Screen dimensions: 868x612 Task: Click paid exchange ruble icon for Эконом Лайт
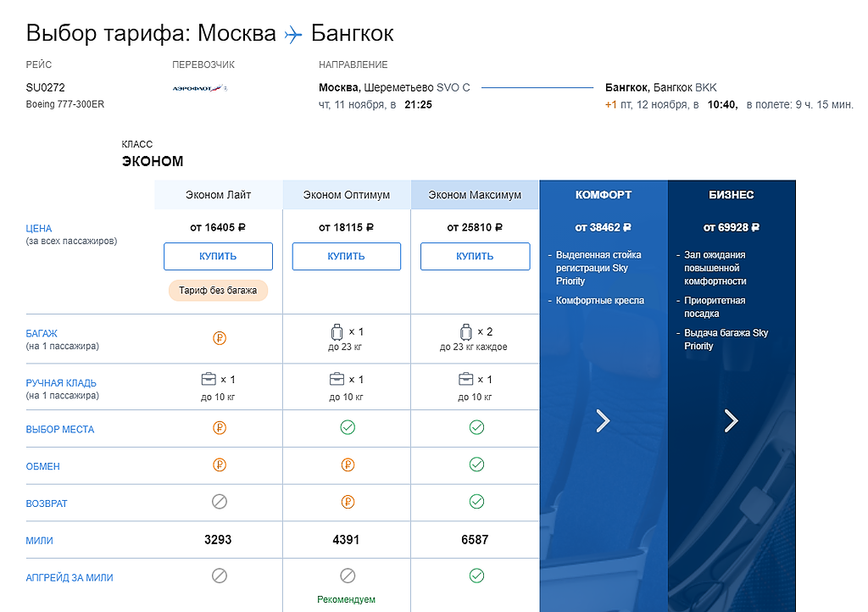tap(220, 465)
